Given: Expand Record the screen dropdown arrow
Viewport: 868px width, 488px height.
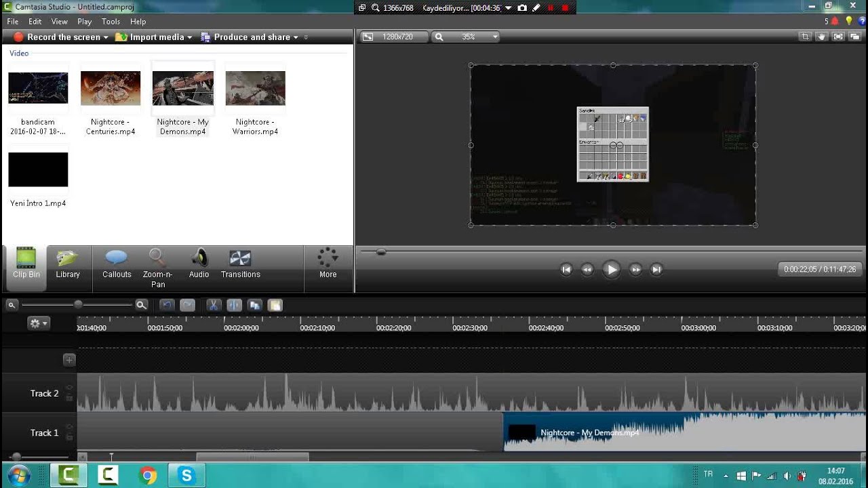Looking at the screenshot, I should [106, 37].
